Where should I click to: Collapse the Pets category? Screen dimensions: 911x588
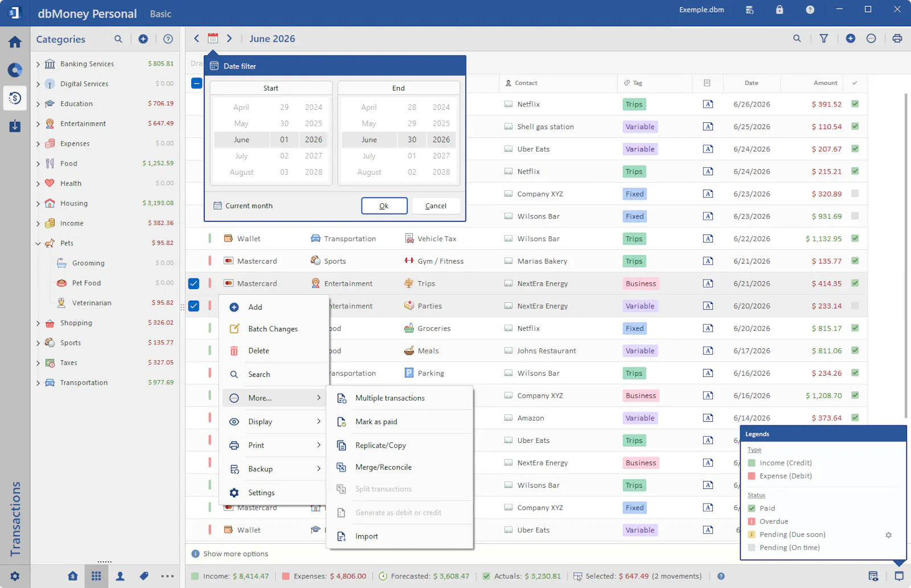click(38, 244)
